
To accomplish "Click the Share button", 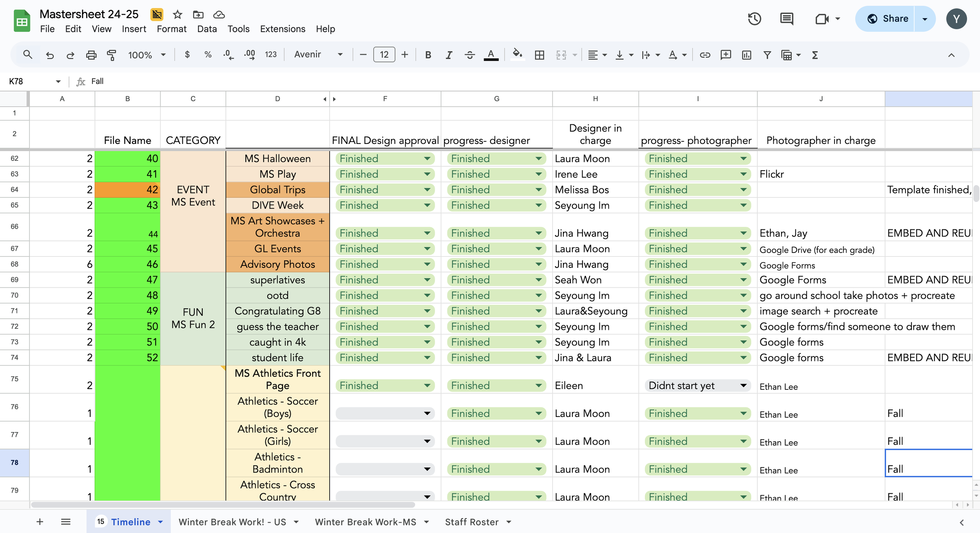I will click(887, 19).
